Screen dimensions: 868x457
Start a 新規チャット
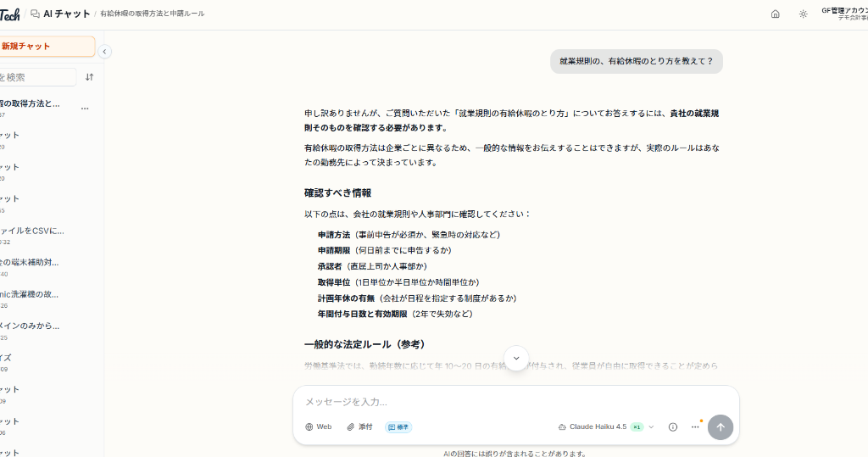click(x=47, y=47)
